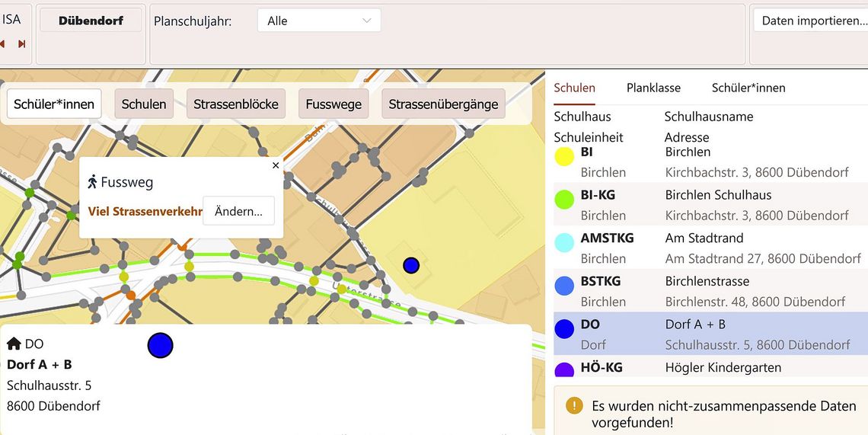Click the Dorf A + B title in info card
Image resolution: width=868 pixels, height=435 pixels.
pyautogui.click(x=40, y=364)
